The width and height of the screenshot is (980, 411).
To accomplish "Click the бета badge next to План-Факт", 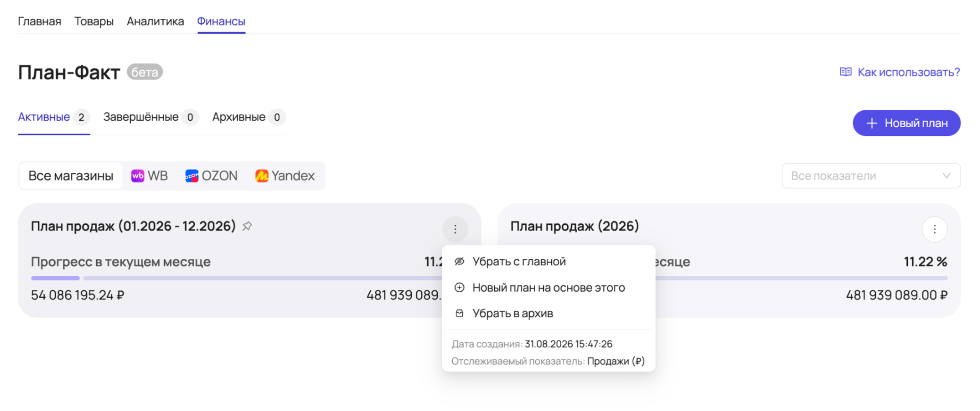I will pos(145,72).
